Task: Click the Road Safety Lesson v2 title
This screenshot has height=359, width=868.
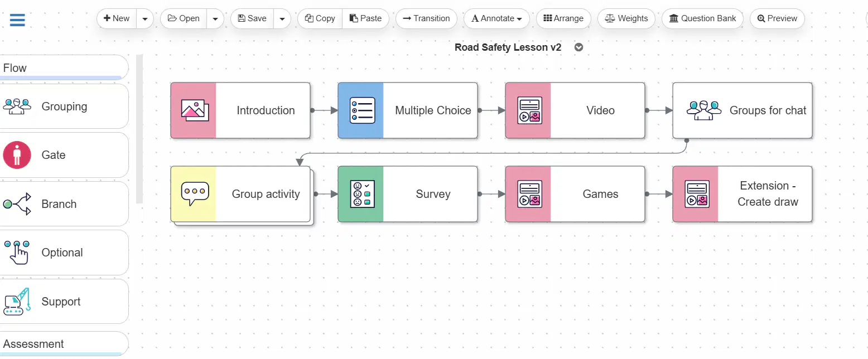Action: [508, 47]
